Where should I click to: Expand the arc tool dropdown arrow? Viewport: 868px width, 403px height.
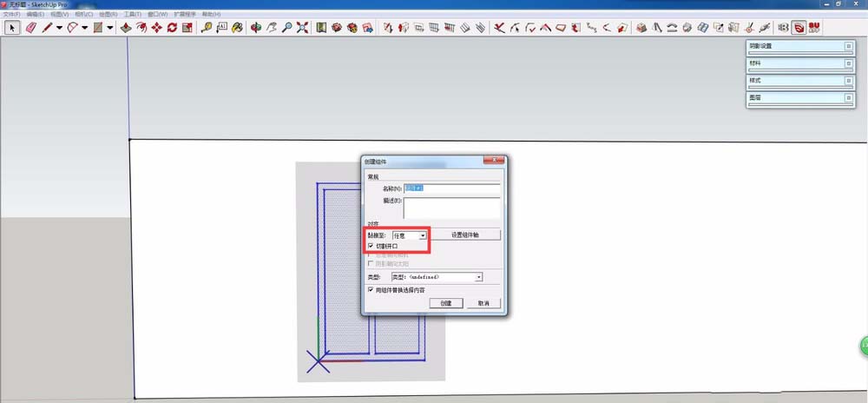[84, 28]
